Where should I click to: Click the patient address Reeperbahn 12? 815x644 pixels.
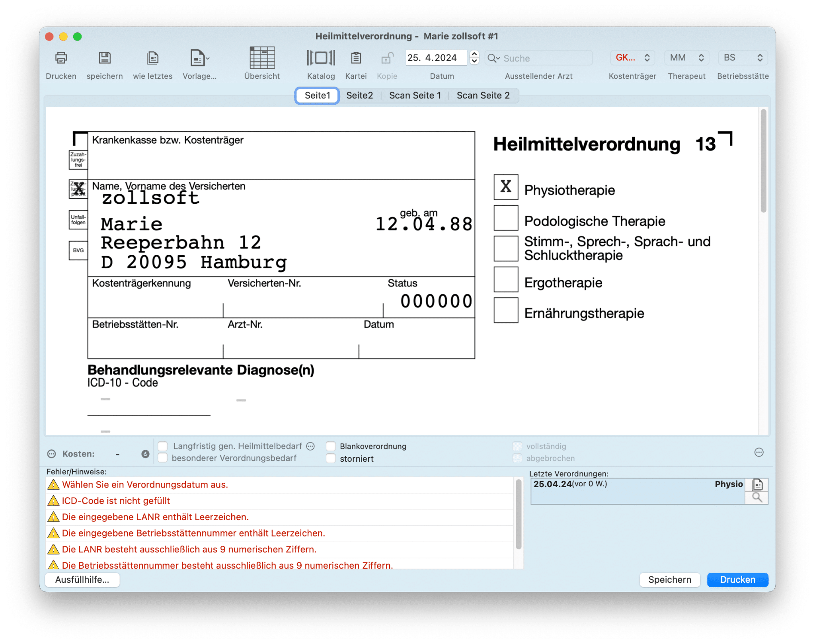(181, 243)
